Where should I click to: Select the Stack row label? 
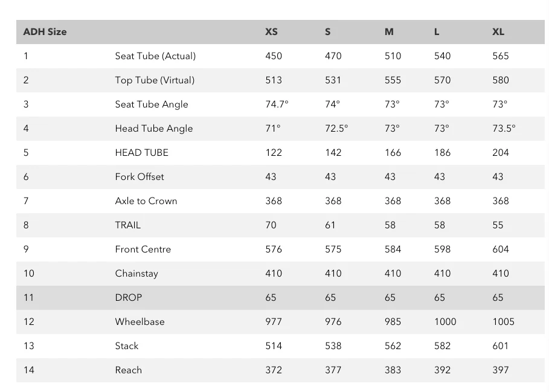tap(127, 345)
